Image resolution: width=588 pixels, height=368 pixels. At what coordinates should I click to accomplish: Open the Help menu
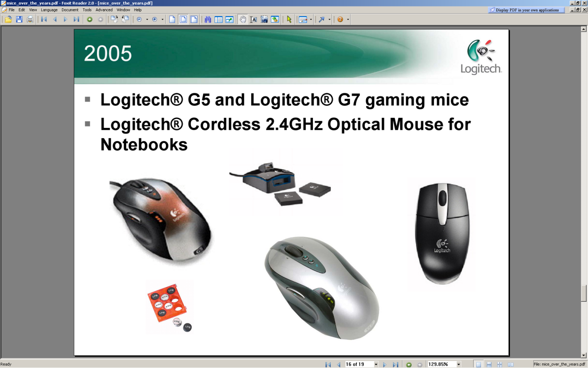tap(138, 10)
